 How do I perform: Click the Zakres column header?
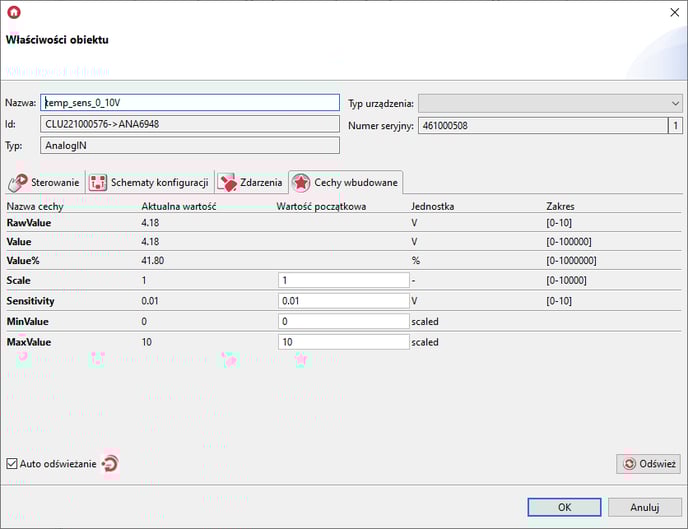[x=560, y=206]
